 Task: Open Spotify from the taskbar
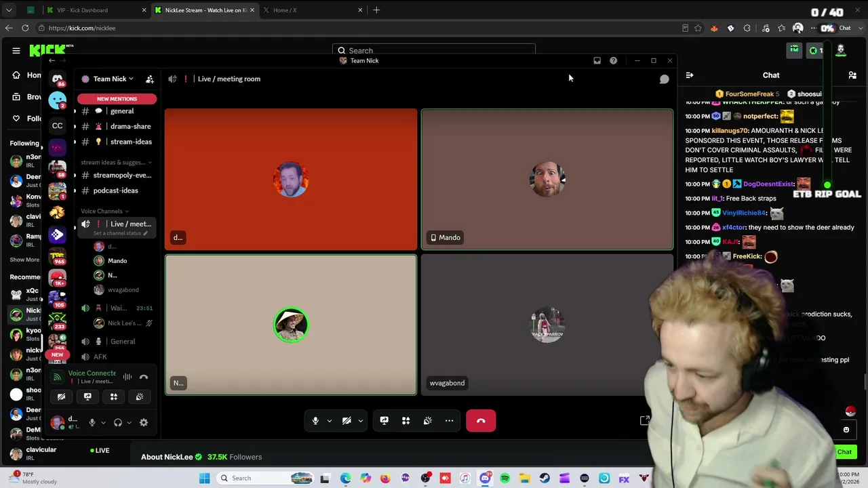(x=505, y=479)
